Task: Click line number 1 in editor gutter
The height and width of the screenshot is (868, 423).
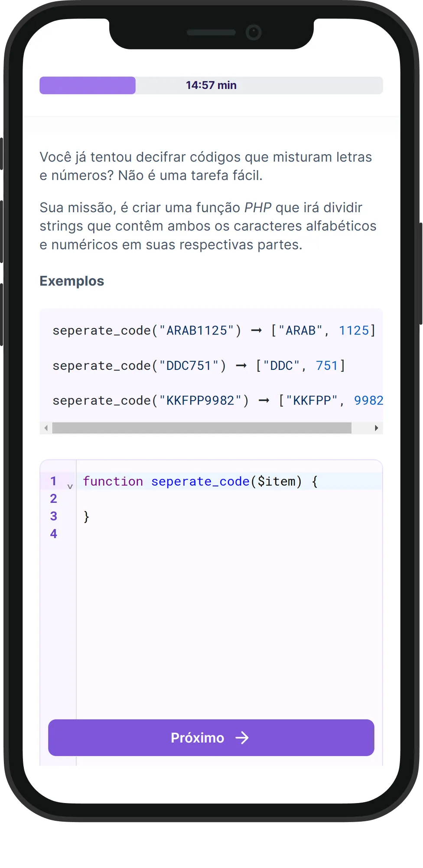Action: 54,481
